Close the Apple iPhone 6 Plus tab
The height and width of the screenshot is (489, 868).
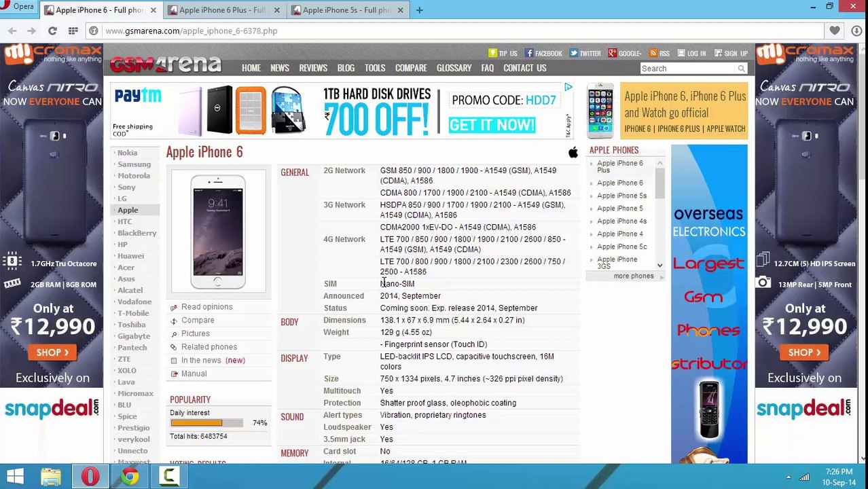276,10
